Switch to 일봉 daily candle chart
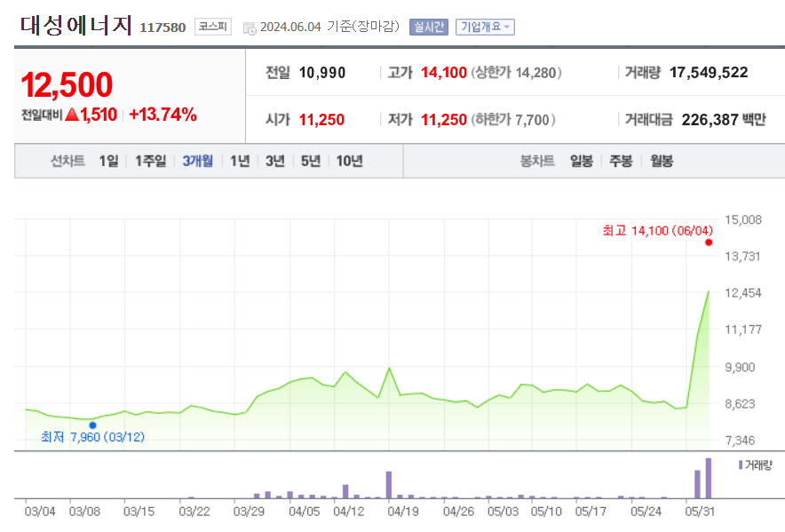The image size is (785, 532). click(582, 161)
